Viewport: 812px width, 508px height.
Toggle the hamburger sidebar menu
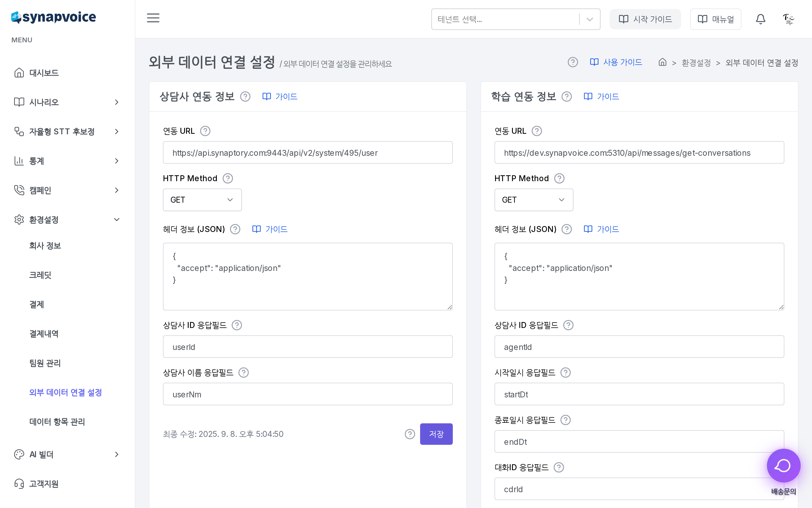tap(153, 18)
